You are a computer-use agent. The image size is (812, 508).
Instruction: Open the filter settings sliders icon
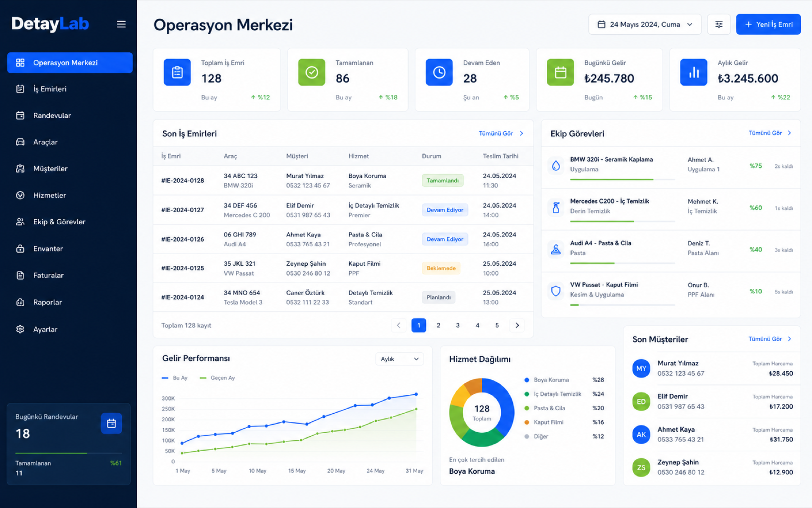coord(719,24)
